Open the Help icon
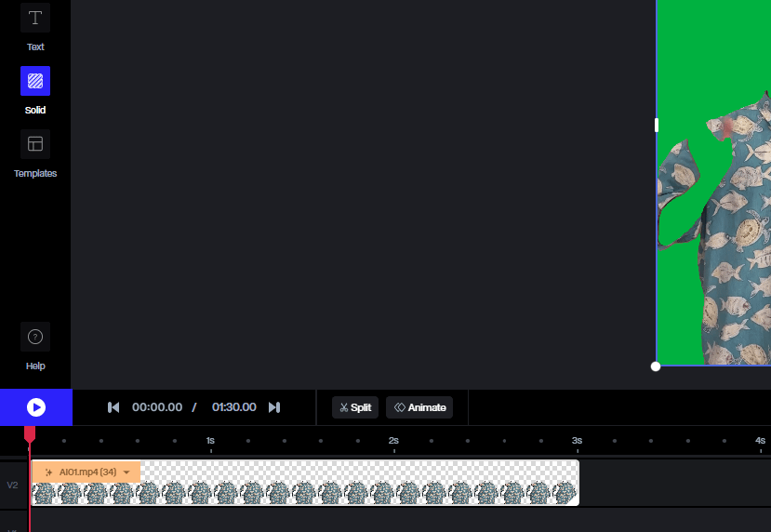Screen dimensions: 771x532 click(35, 337)
